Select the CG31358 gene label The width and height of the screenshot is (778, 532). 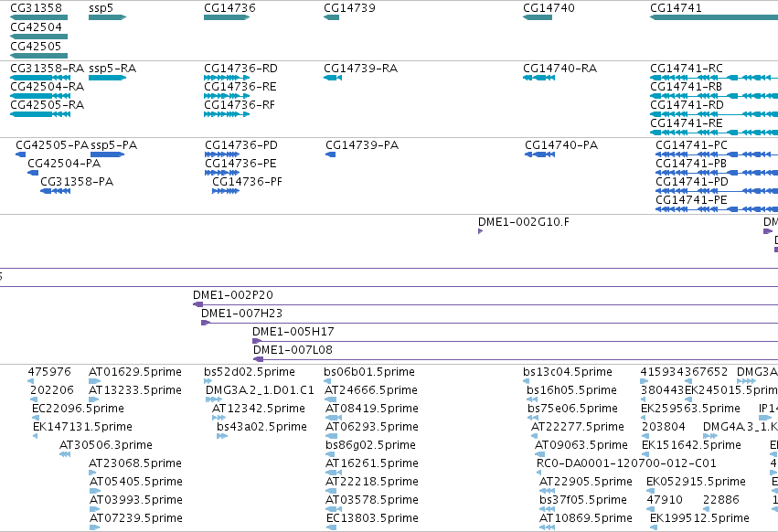[x=37, y=8]
